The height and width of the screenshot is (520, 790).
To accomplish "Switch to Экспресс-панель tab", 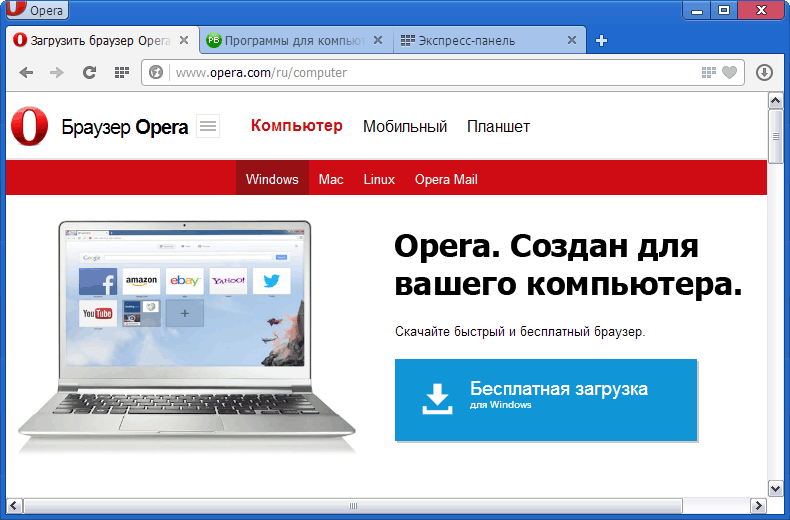I will pos(489,40).
